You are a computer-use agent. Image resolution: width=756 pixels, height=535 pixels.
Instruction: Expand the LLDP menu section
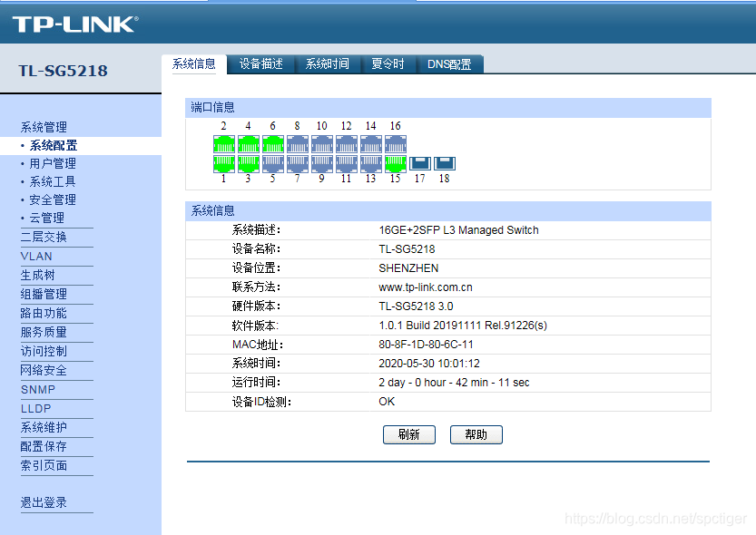[35, 408]
